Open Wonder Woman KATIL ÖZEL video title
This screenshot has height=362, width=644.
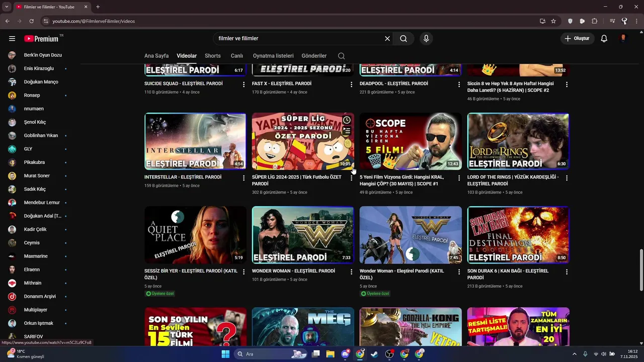[402, 274]
